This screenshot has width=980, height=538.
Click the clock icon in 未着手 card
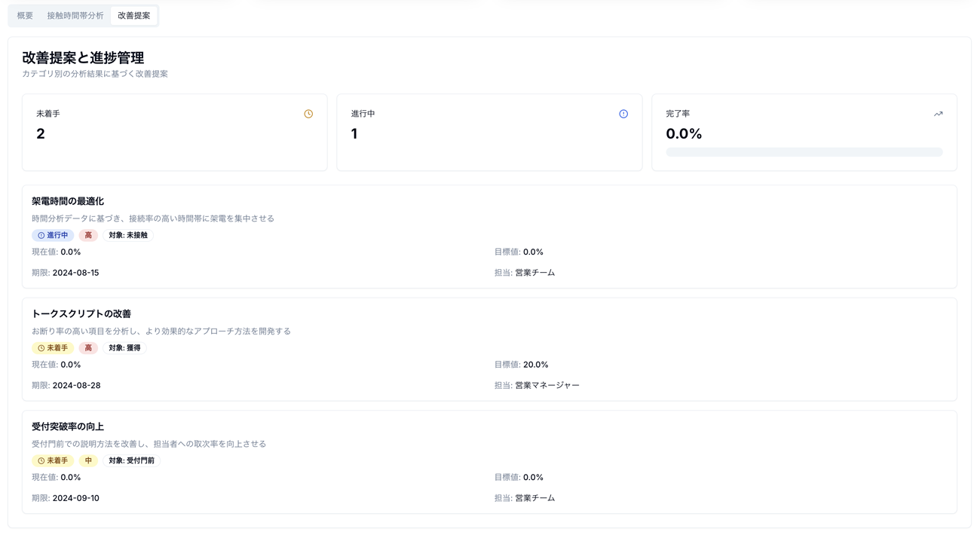click(308, 114)
